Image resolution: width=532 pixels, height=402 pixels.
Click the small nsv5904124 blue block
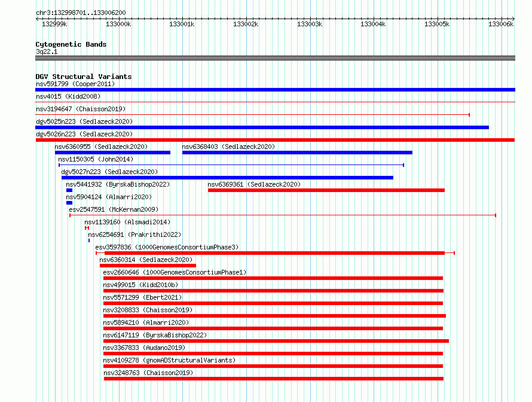pyautogui.click(x=69, y=203)
